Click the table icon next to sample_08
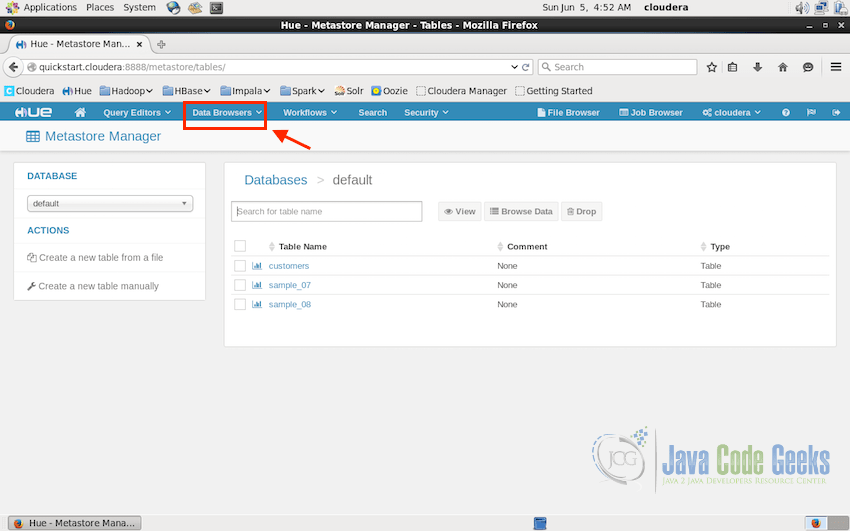 coord(257,304)
